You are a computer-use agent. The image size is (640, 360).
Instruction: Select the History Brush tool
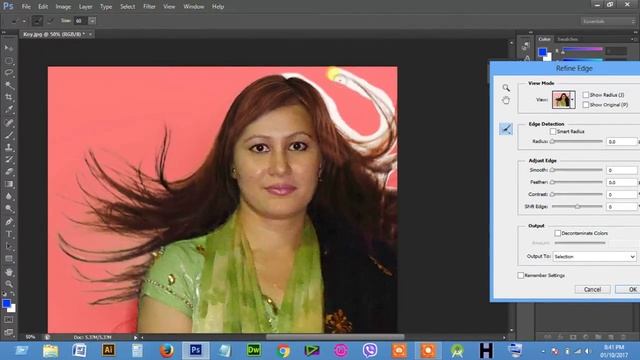(9, 160)
